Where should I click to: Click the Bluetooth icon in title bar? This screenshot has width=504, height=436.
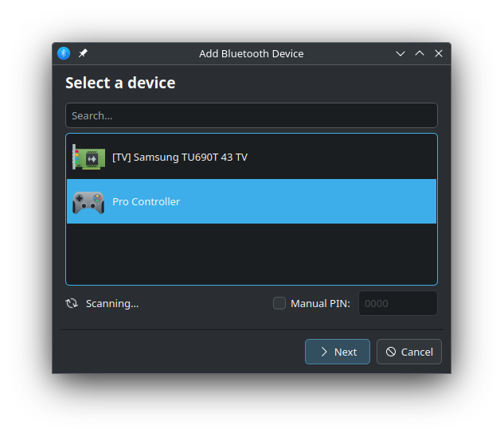coord(64,53)
